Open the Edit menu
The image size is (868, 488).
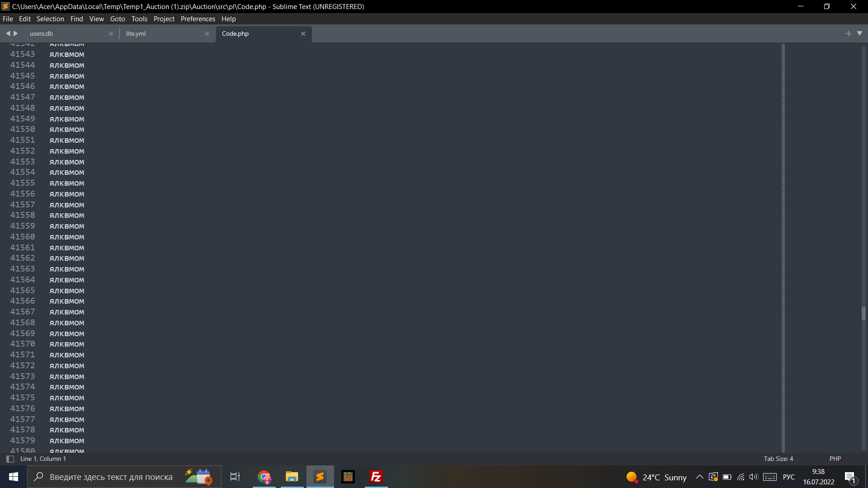point(25,19)
